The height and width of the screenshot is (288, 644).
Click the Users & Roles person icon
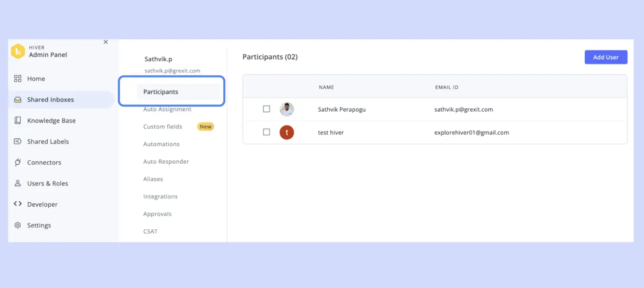[18, 183]
